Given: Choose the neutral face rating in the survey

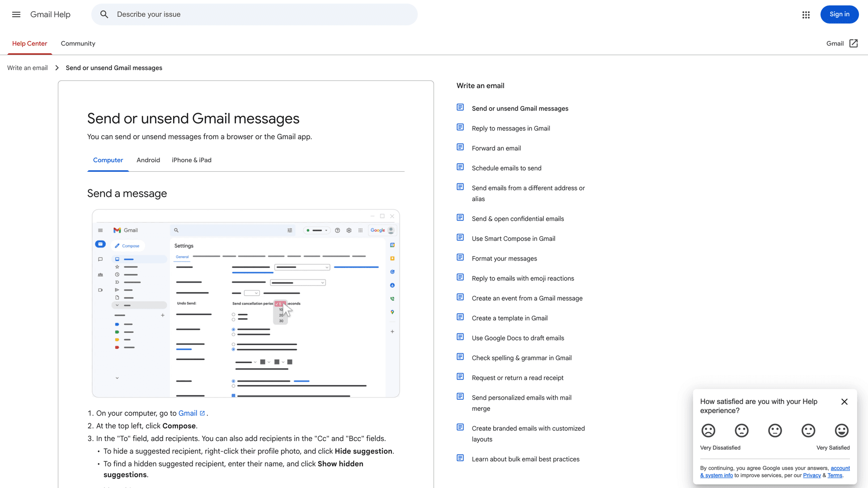Looking at the screenshot, I should tap(775, 431).
